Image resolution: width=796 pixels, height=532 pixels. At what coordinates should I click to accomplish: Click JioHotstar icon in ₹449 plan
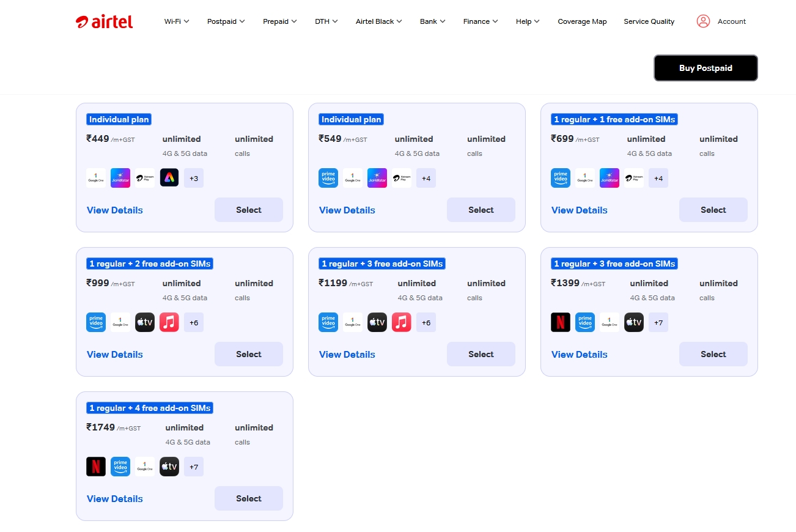tap(120, 178)
